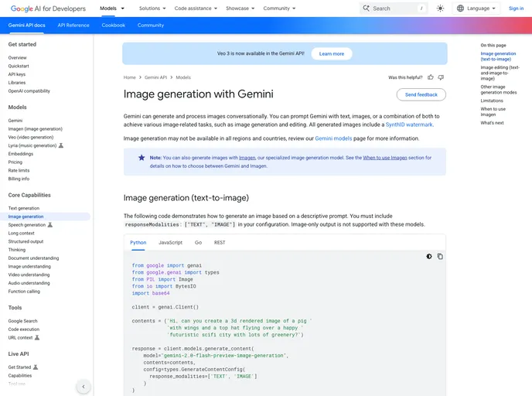Switch to the REST code tab
This screenshot has width=532, height=396.
(x=220, y=243)
